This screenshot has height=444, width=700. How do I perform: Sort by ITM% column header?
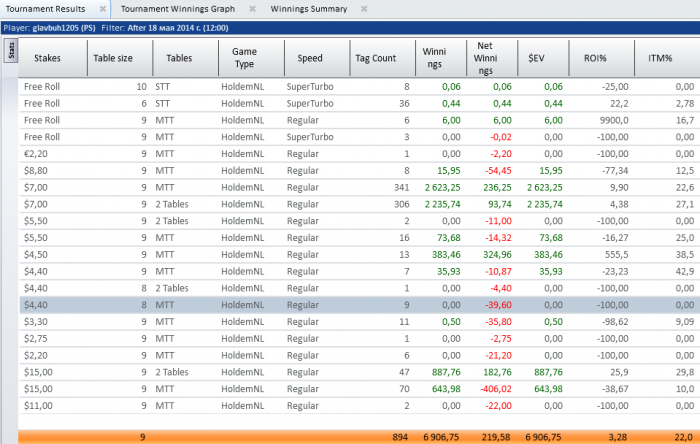click(667, 58)
